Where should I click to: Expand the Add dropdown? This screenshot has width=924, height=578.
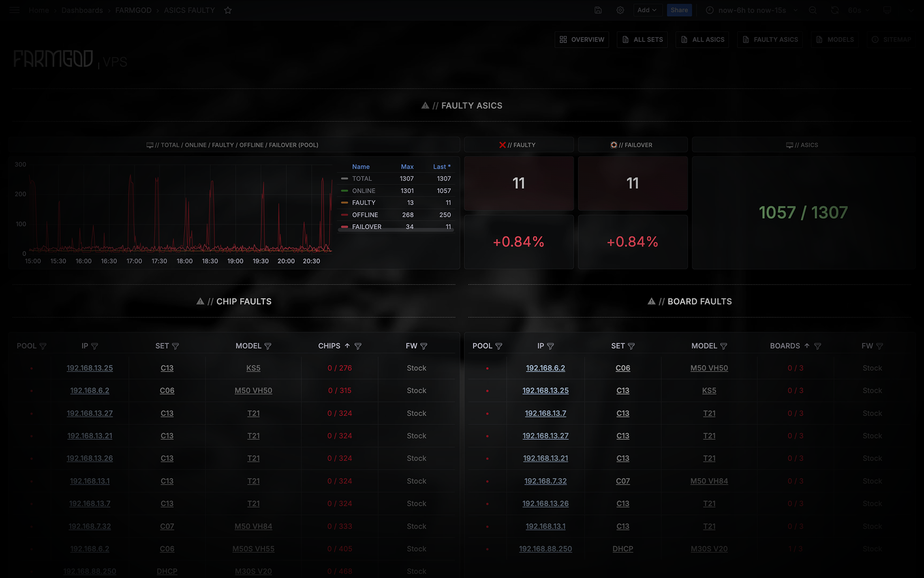647,10
